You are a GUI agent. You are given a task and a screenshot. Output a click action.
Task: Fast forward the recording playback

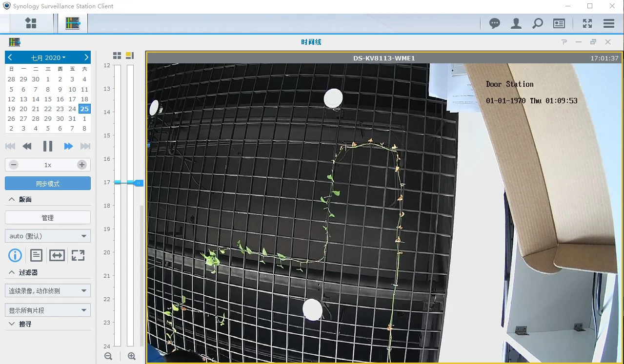68,146
